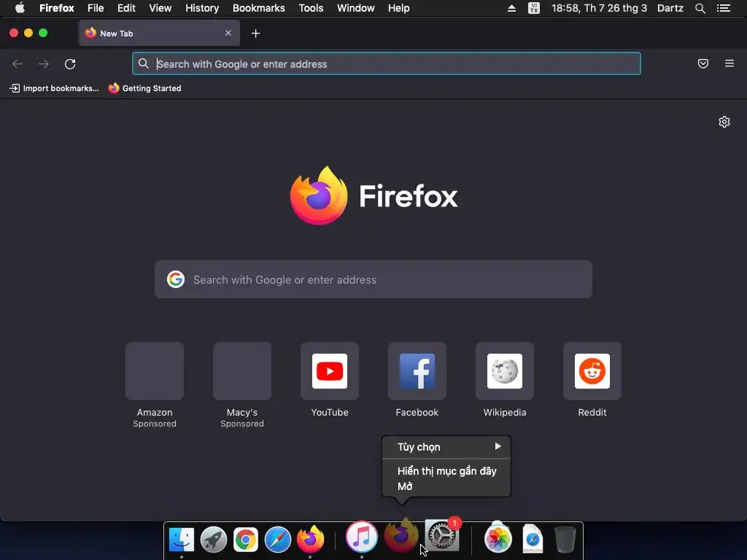
Task: Click the Google logo in search box
Action: (176, 279)
